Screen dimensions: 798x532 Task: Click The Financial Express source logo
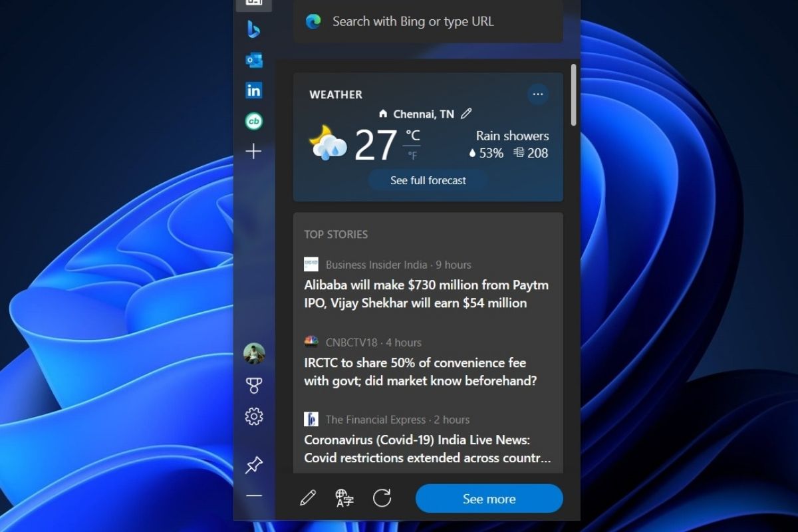[x=311, y=420]
